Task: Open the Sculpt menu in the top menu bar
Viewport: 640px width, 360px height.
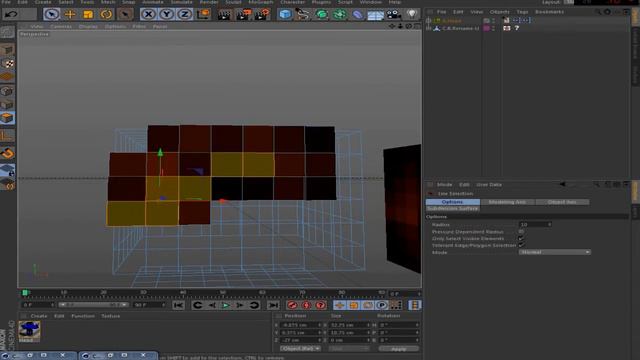Action: tap(233, 2)
